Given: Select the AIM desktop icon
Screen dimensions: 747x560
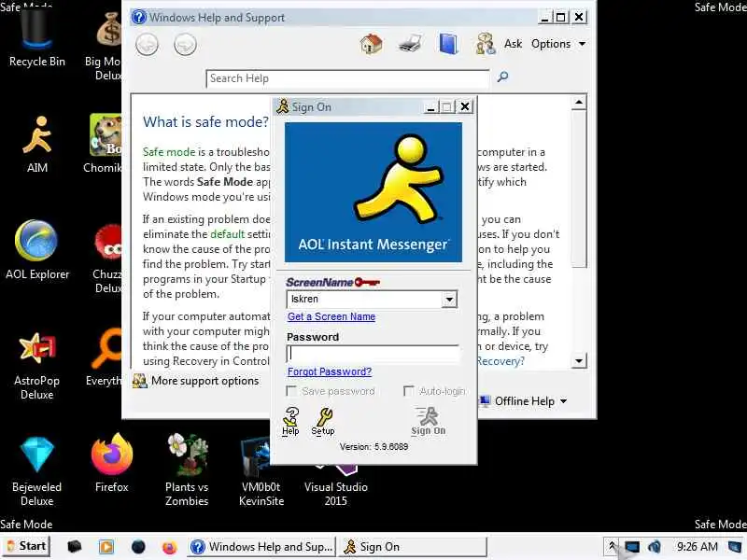Looking at the screenshot, I should tap(36, 145).
